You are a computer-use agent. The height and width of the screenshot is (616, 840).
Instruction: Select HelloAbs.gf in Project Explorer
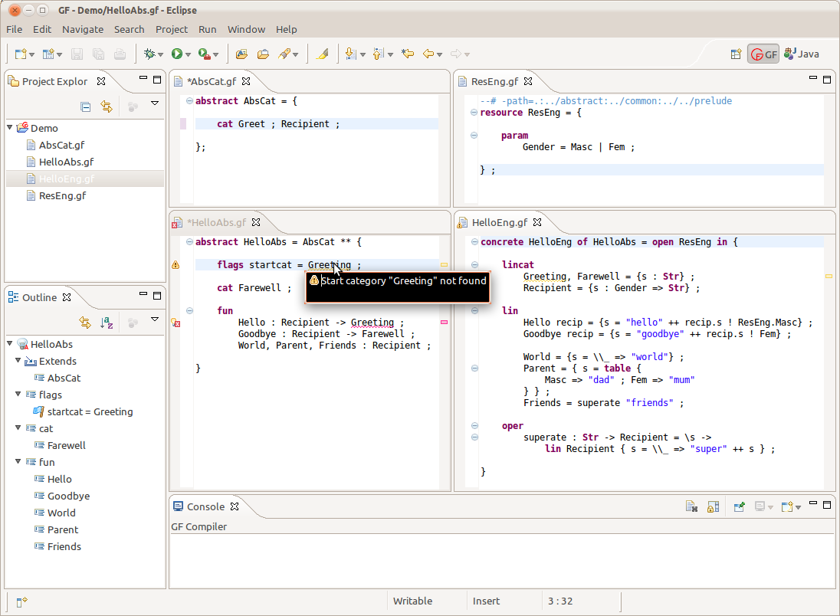[x=66, y=162]
